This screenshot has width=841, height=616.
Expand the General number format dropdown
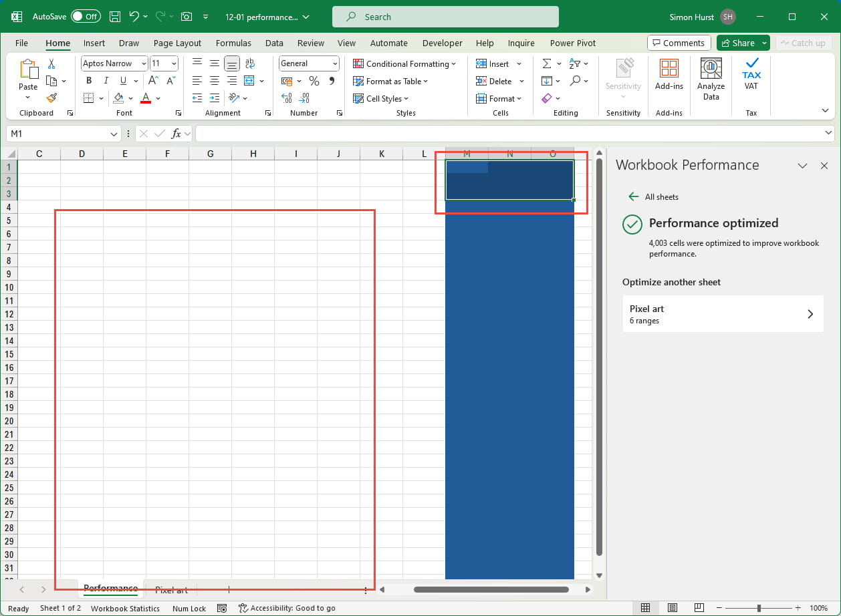pyautogui.click(x=334, y=63)
